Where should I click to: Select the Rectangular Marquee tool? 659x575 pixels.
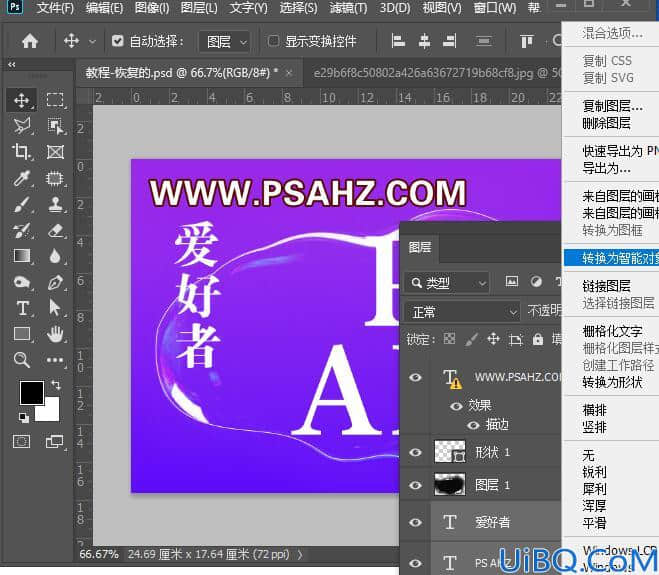tap(55, 100)
